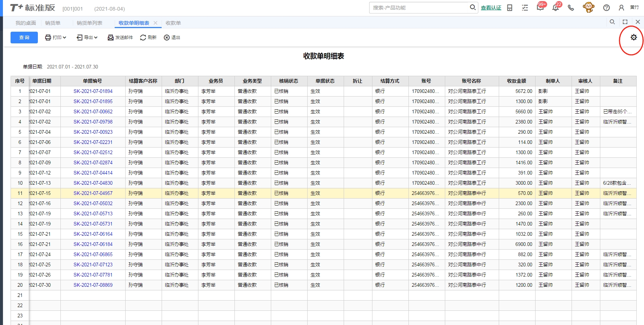The width and height of the screenshot is (644, 325).
Task: Click the search magnifier in the search box
Action: click(x=473, y=7)
